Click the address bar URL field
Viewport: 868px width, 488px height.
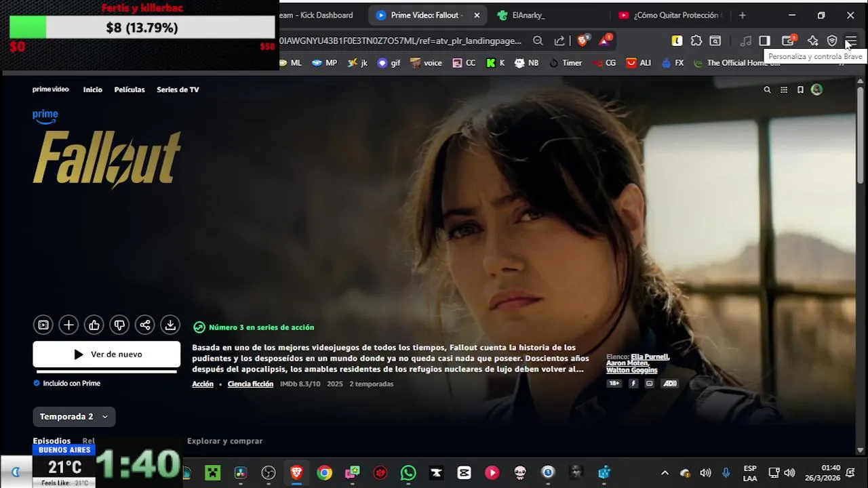400,41
